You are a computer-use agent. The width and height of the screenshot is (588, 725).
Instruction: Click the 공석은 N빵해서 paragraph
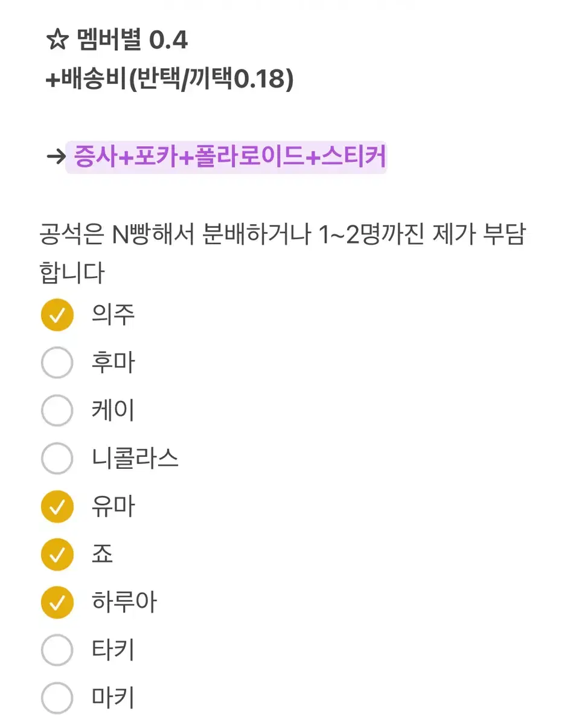282,254
